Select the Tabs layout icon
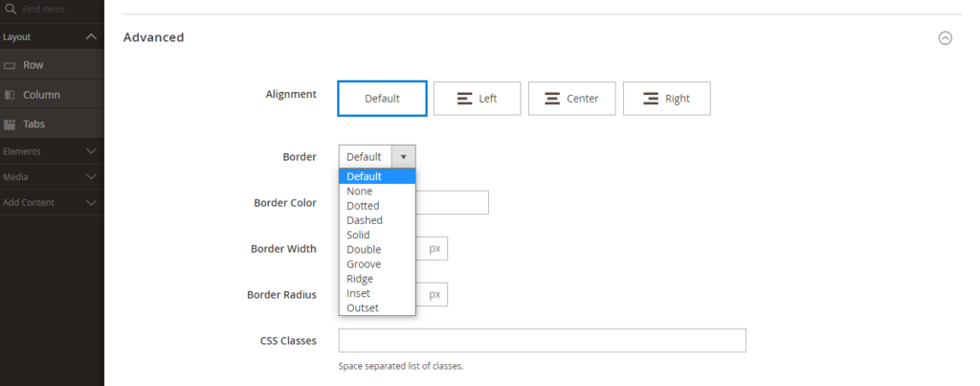Screen dimensions: 980x386 (x=10, y=125)
